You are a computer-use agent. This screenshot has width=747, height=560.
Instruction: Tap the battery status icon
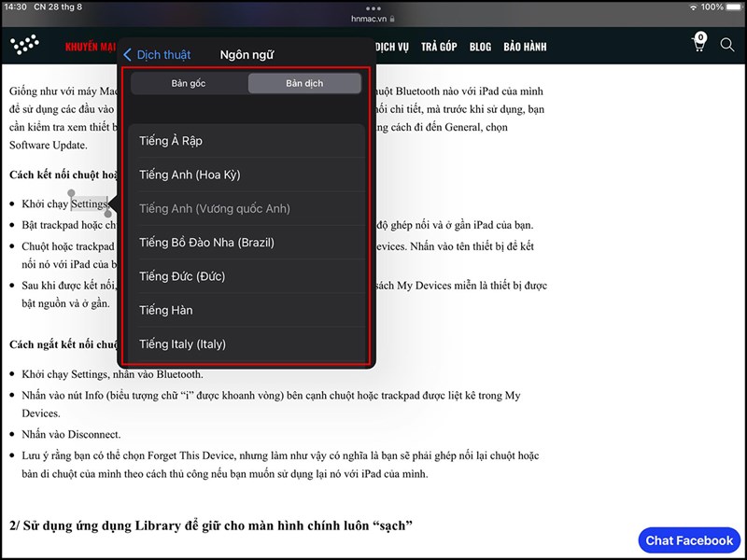coord(734,7)
